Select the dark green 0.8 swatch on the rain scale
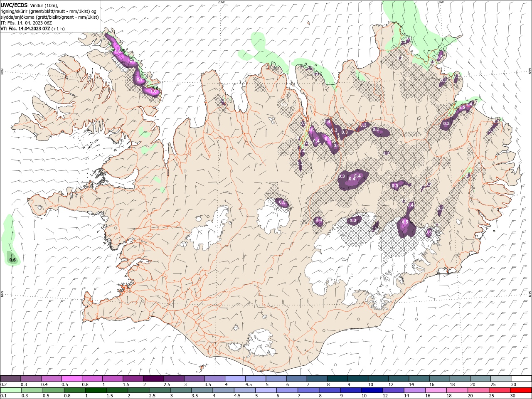The width and height of the screenshot is (532, 399). 74,390
